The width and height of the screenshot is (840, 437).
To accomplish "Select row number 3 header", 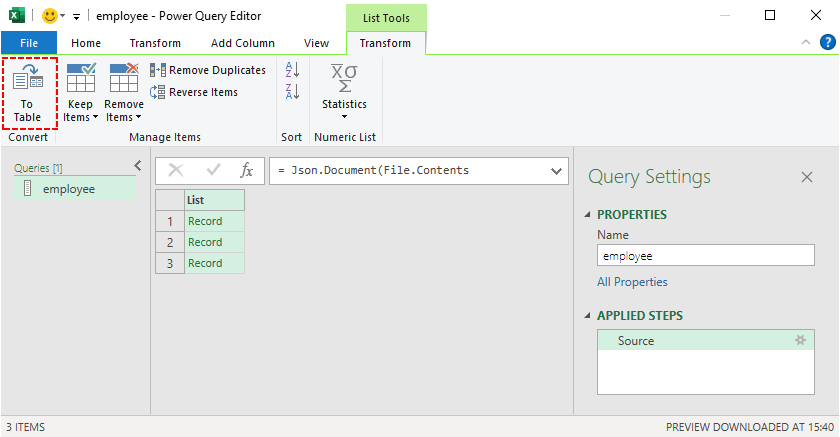I will point(170,263).
